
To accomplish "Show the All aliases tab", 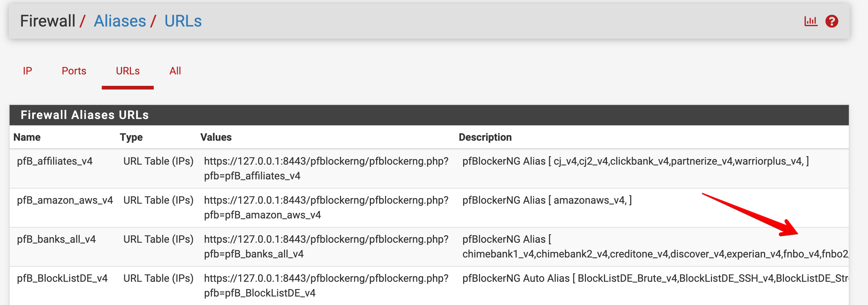I will [x=175, y=71].
